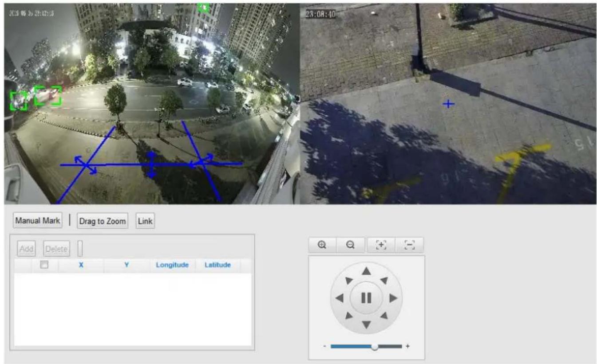The image size is (597, 364).
Task: Click the X column header
Action: pos(81,265)
